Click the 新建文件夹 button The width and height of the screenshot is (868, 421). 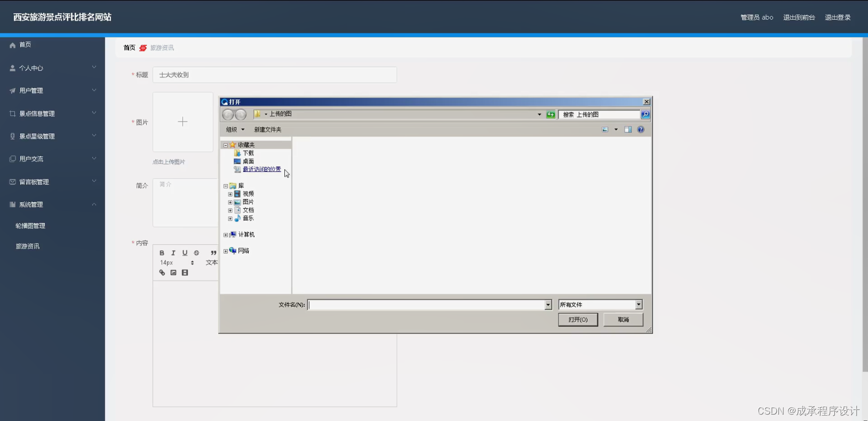click(268, 130)
